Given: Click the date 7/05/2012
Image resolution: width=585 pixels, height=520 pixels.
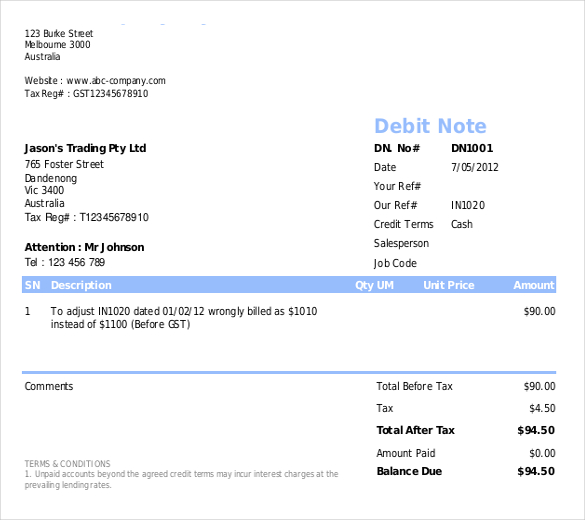Looking at the screenshot, I should click(x=475, y=167).
